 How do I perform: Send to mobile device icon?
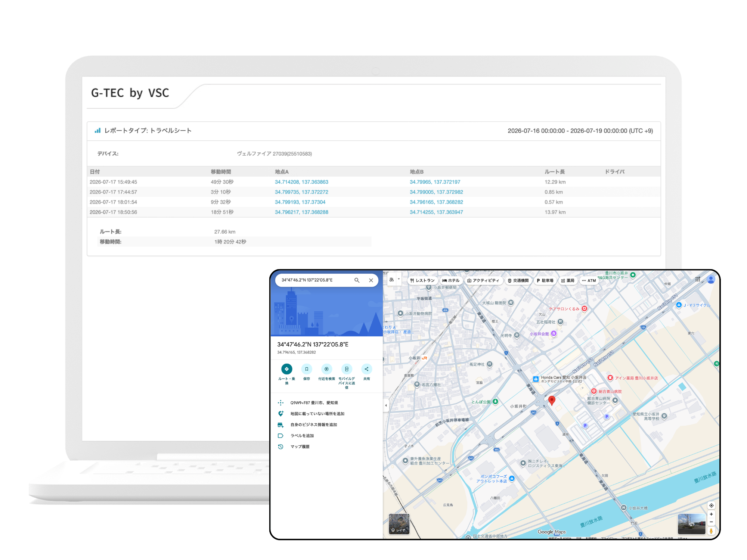point(347,369)
